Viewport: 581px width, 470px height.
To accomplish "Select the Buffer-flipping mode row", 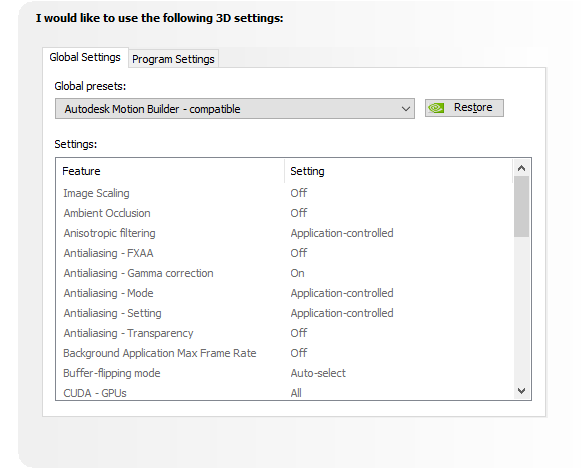I will click(285, 373).
